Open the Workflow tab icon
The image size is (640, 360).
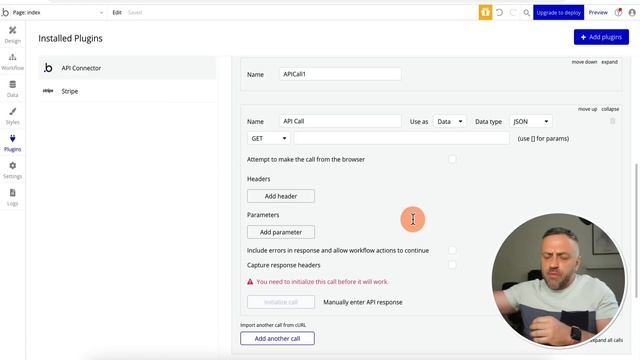coord(13,58)
